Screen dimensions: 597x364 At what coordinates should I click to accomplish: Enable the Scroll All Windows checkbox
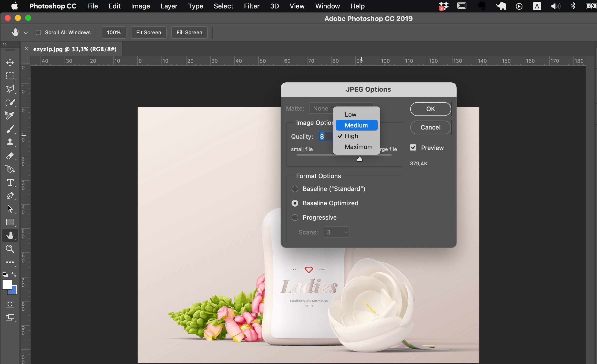pos(38,33)
